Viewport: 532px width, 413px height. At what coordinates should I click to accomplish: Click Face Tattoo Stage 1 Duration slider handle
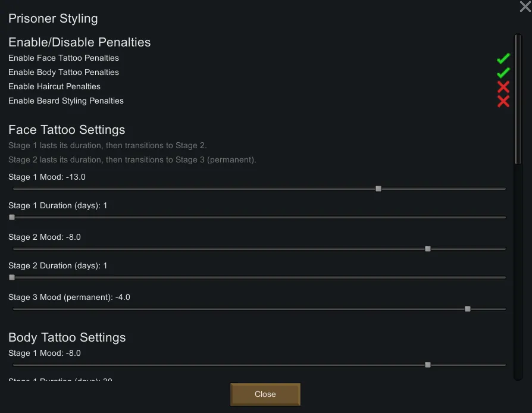(12, 217)
